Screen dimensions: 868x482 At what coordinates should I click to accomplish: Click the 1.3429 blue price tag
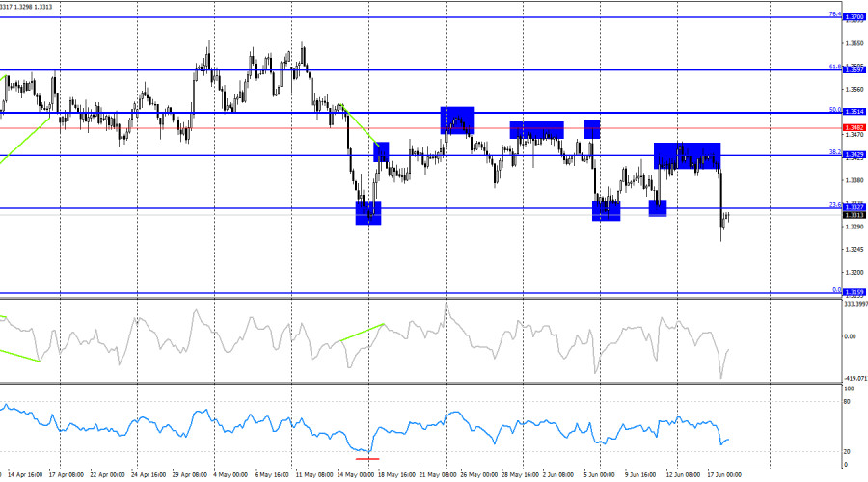point(854,155)
